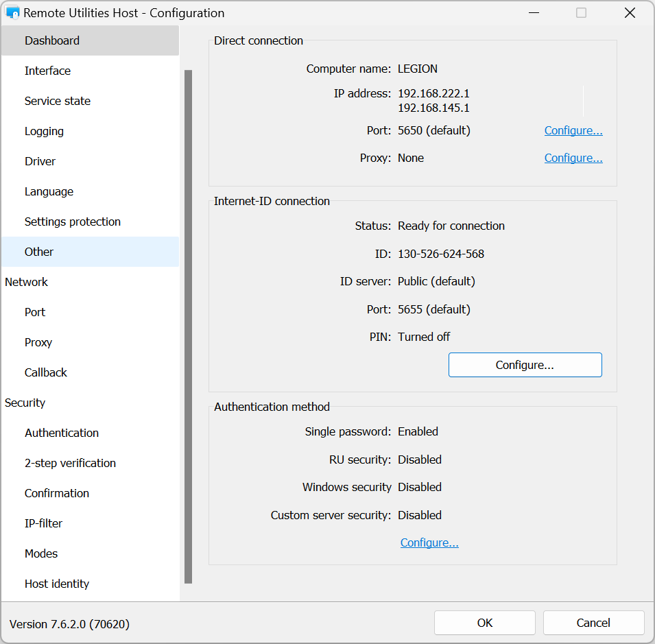Select Interface in the sidebar
655x644 pixels.
(x=47, y=71)
